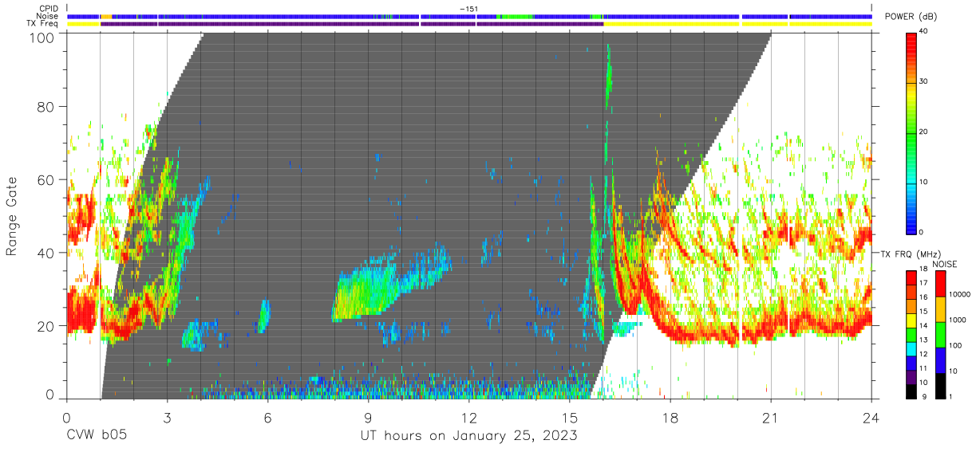The width and height of the screenshot is (980, 452).
Task: Click the 30 label on the POWER color bar
Action: (x=923, y=81)
